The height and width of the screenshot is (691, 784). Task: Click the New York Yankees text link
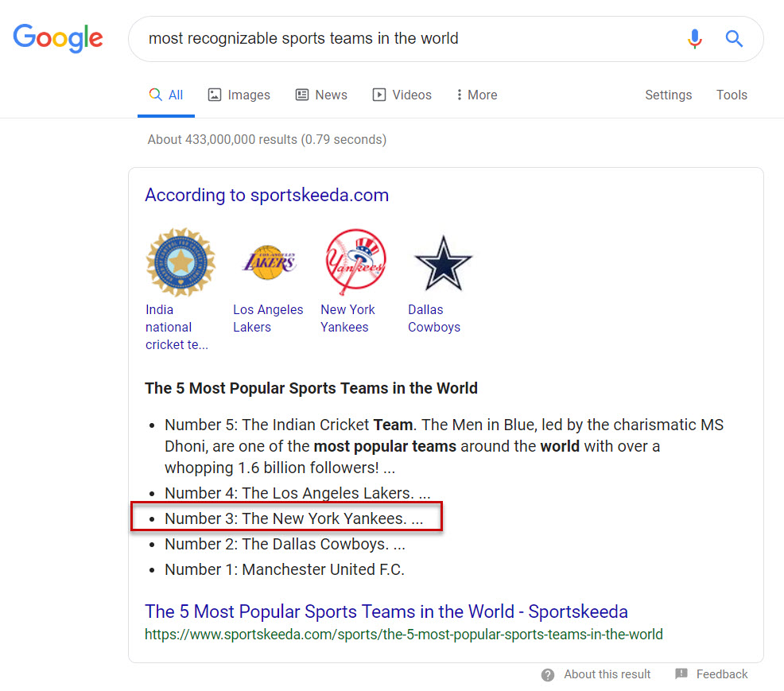coord(347,318)
